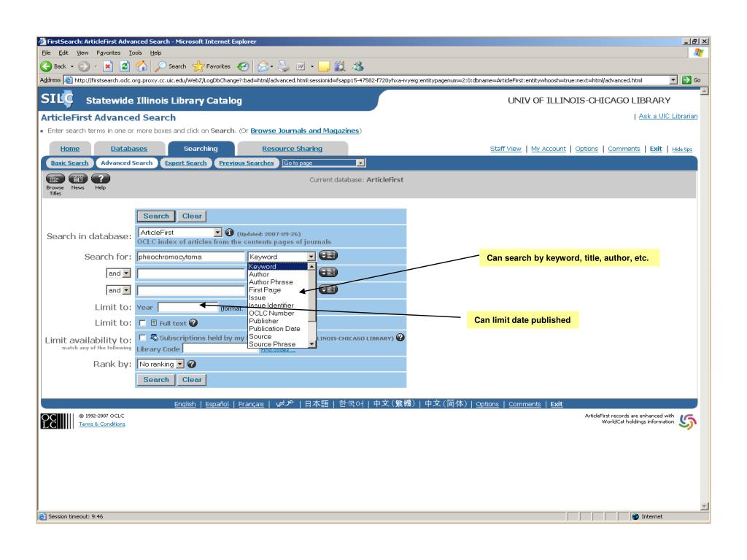Open the File menu
The width and height of the screenshot is (747, 560).
coord(46,52)
